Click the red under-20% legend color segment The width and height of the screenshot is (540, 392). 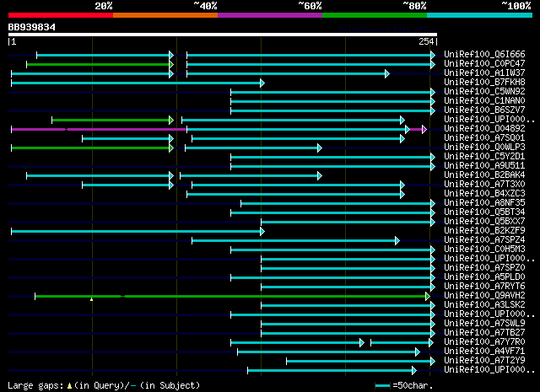coord(61,15)
